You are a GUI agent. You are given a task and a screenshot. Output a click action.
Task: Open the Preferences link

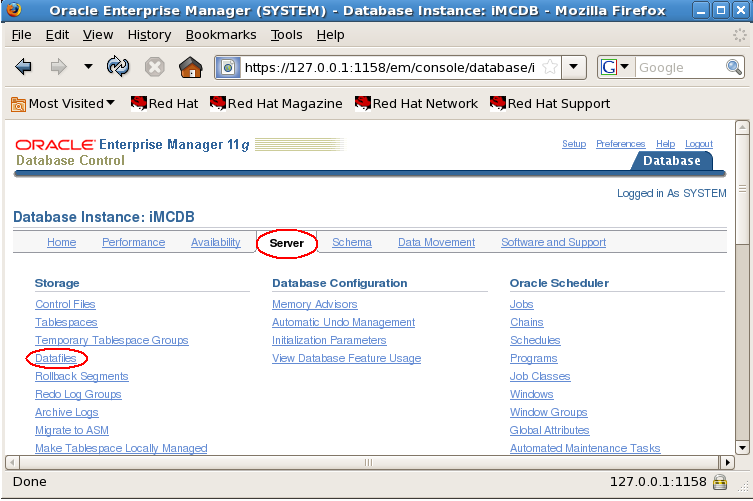[620, 144]
